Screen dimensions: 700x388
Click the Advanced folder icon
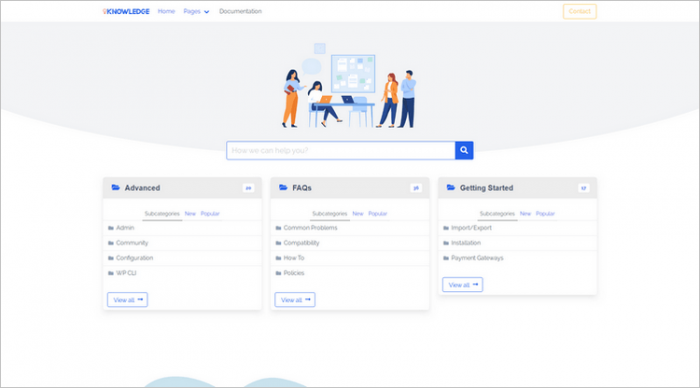click(x=116, y=188)
